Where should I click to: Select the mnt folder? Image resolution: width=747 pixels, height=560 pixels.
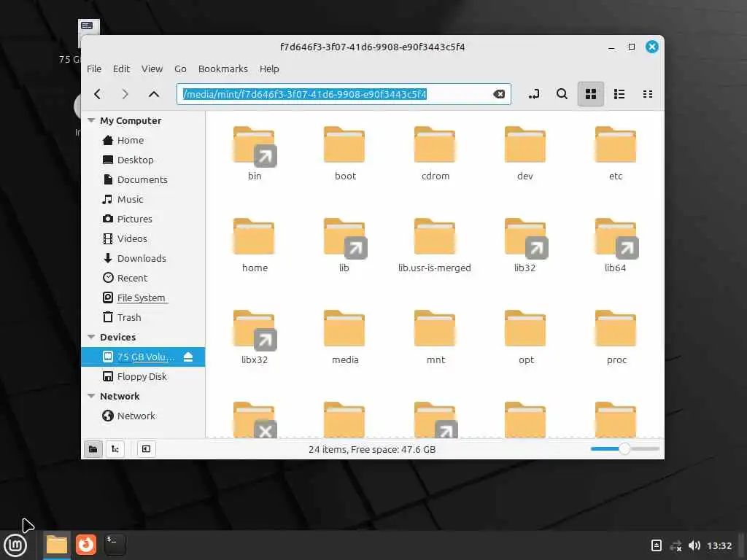435,337
